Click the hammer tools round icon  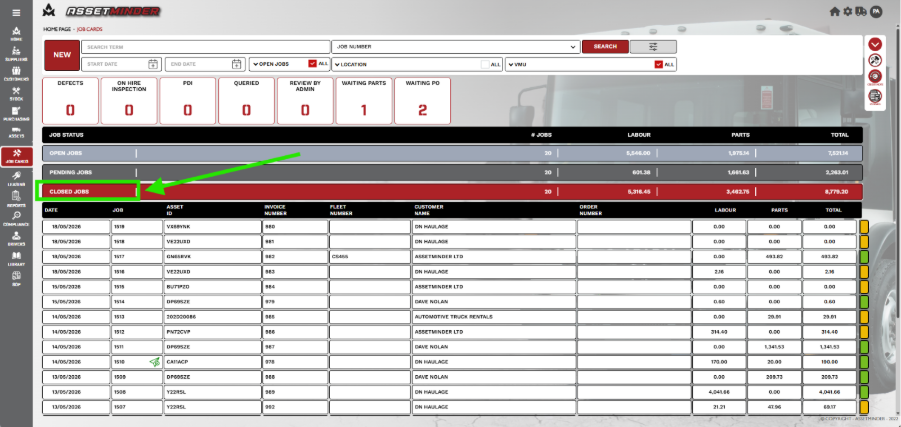875,60
